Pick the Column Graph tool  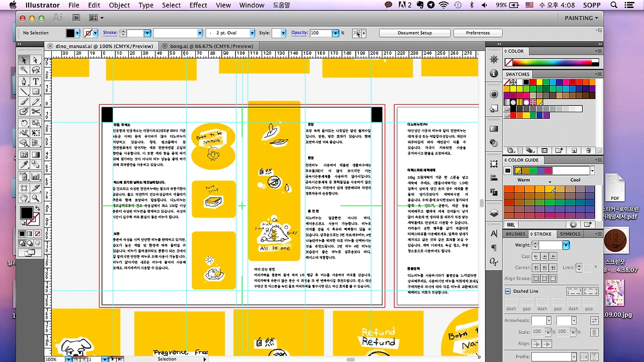[x=36, y=176]
